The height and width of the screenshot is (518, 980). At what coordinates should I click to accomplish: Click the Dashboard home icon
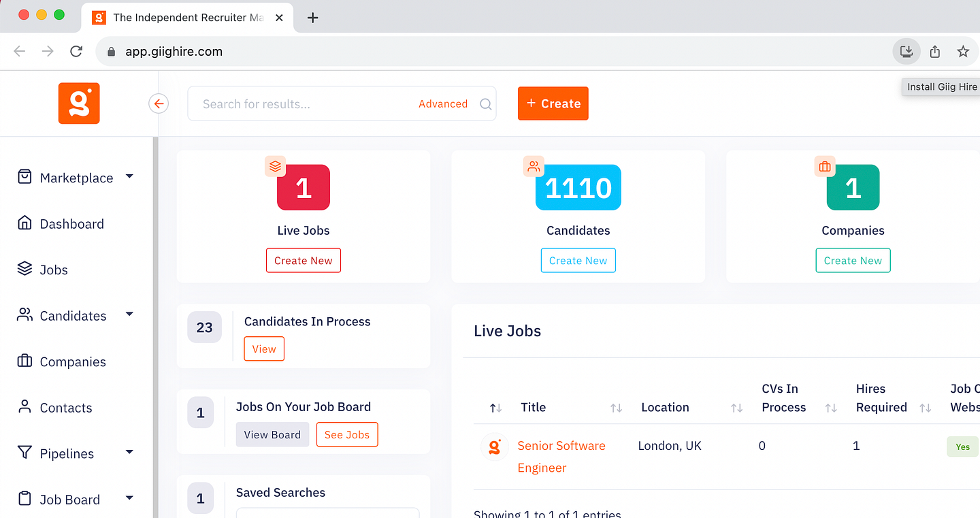pos(24,223)
